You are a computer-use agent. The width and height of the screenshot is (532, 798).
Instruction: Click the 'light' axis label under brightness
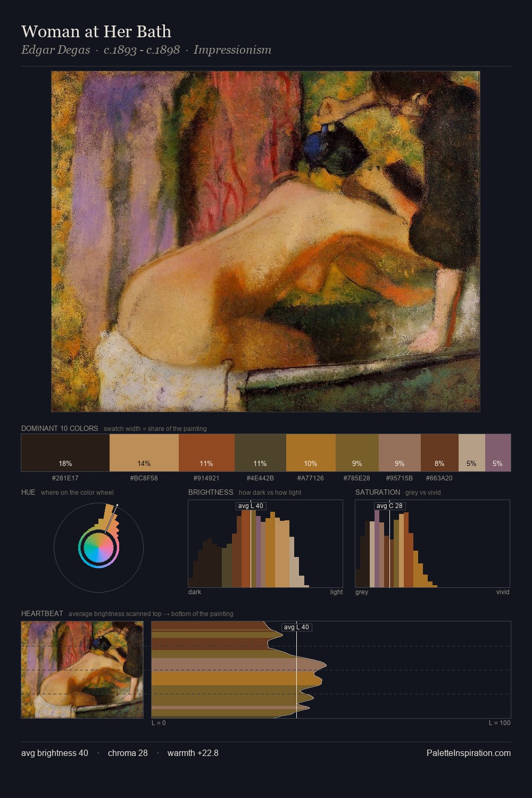point(336,592)
